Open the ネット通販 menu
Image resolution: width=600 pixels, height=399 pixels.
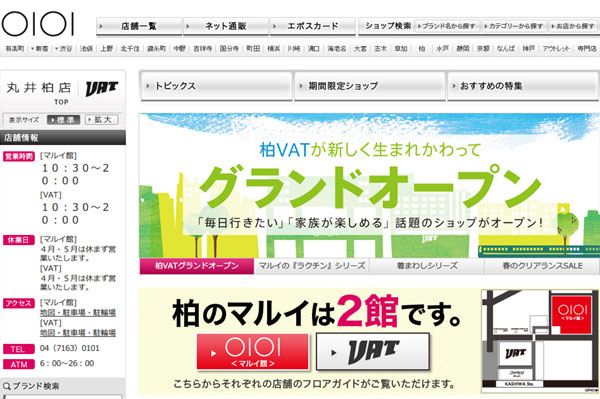click(226, 26)
